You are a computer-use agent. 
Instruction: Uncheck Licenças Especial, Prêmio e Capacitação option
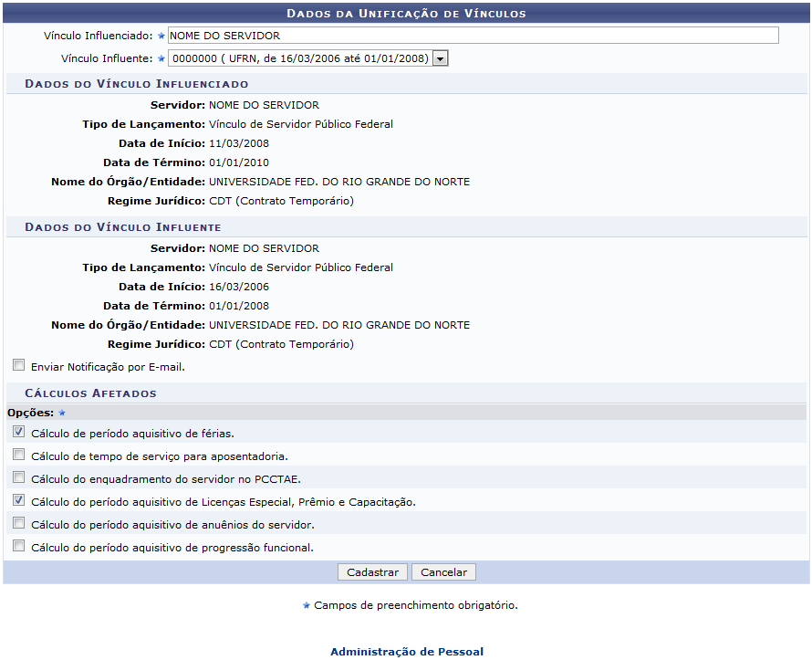[19, 500]
